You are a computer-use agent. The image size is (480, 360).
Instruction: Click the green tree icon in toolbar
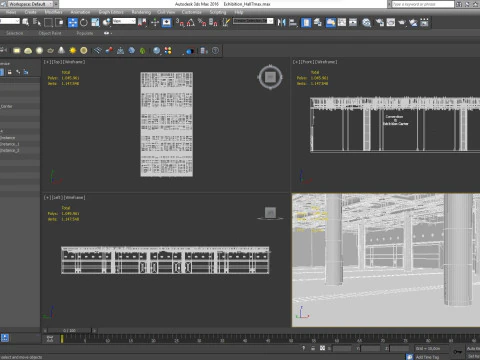pyautogui.click(x=142, y=51)
